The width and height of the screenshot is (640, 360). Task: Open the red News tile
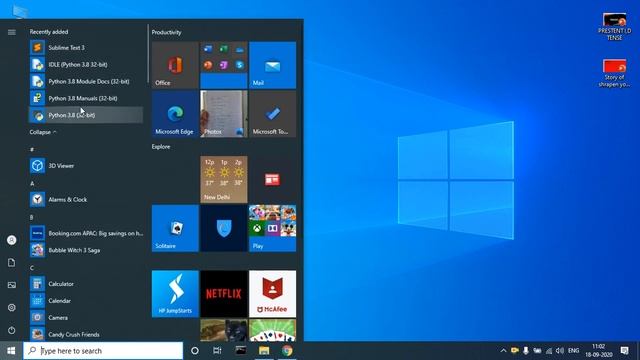pos(273,180)
